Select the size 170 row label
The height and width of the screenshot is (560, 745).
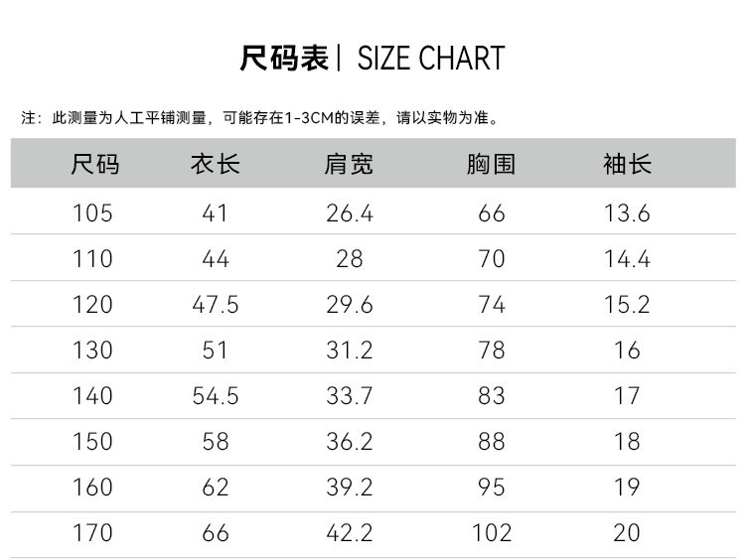[x=93, y=533]
